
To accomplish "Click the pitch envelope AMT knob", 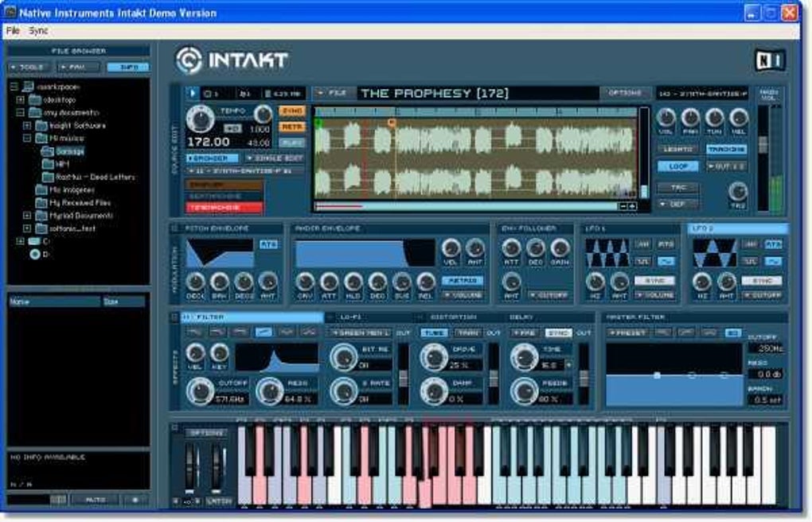I will (x=267, y=282).
